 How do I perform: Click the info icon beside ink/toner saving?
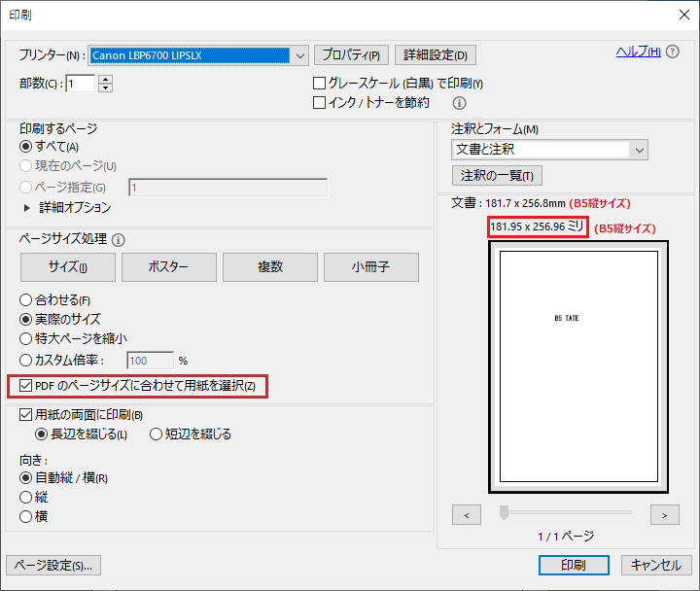460,102
